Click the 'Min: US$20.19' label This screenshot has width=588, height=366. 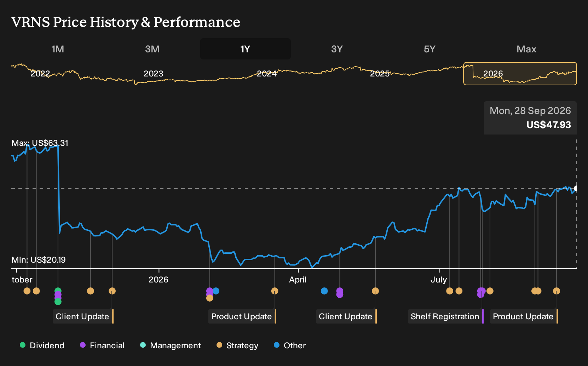click(39, 260)
